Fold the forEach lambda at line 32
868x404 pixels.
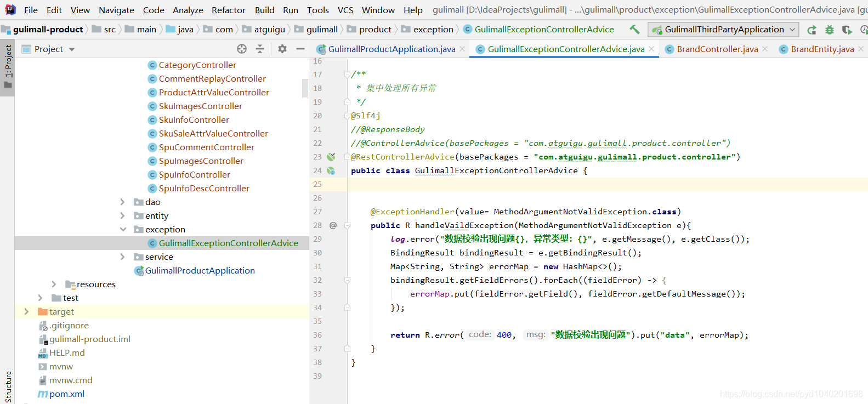tap(347, 280)
